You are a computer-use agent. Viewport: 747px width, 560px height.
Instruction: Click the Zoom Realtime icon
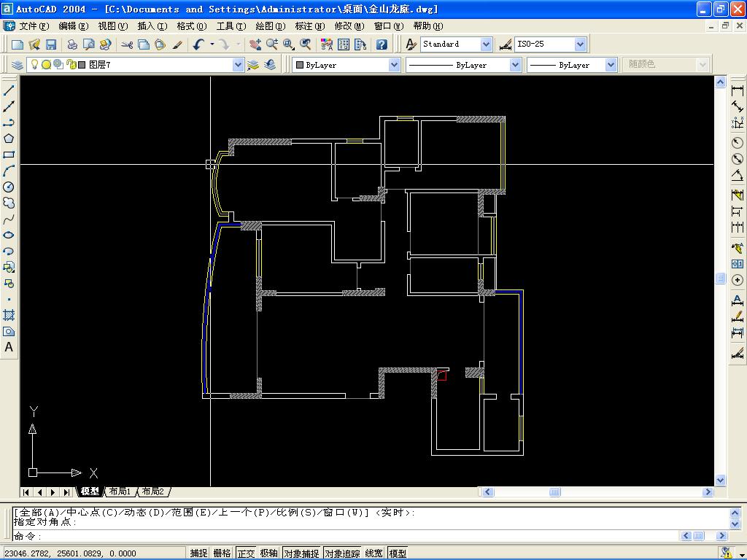(272, 44)
